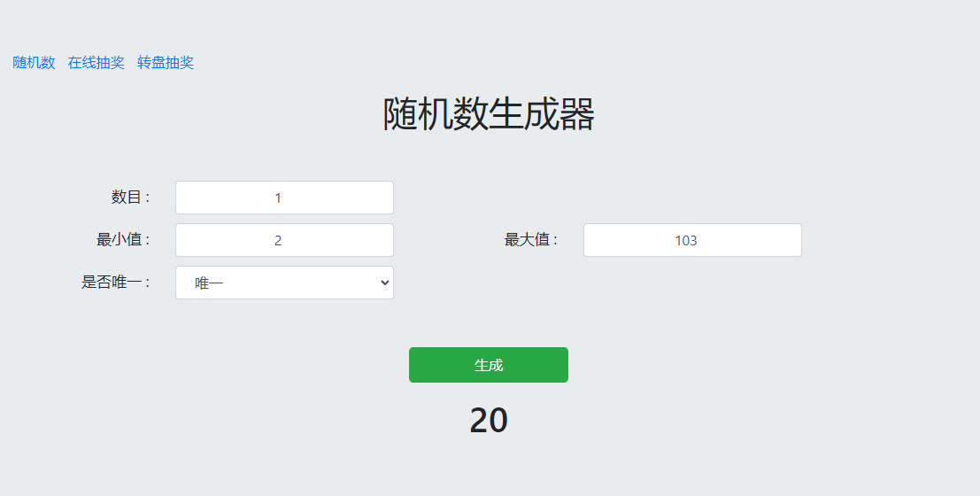
Task: Go to the 在线抽奖 page link
Action: pyautogui.click(x=96, y=63)
